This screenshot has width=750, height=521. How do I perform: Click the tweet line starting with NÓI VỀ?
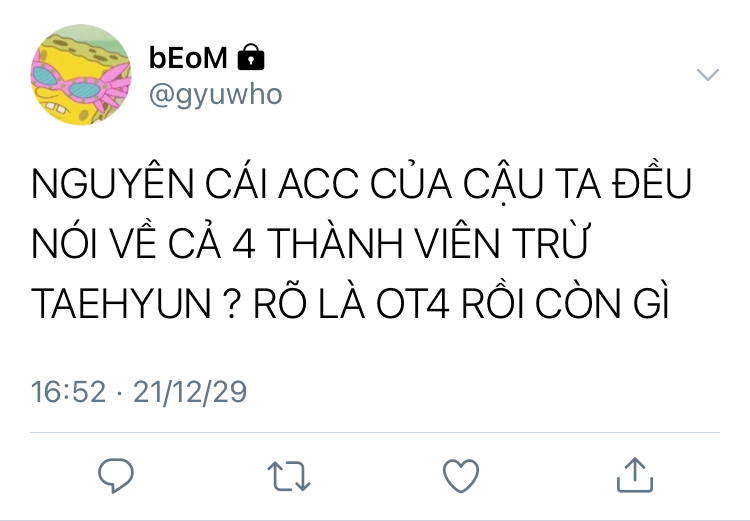(x=309, y=242)
